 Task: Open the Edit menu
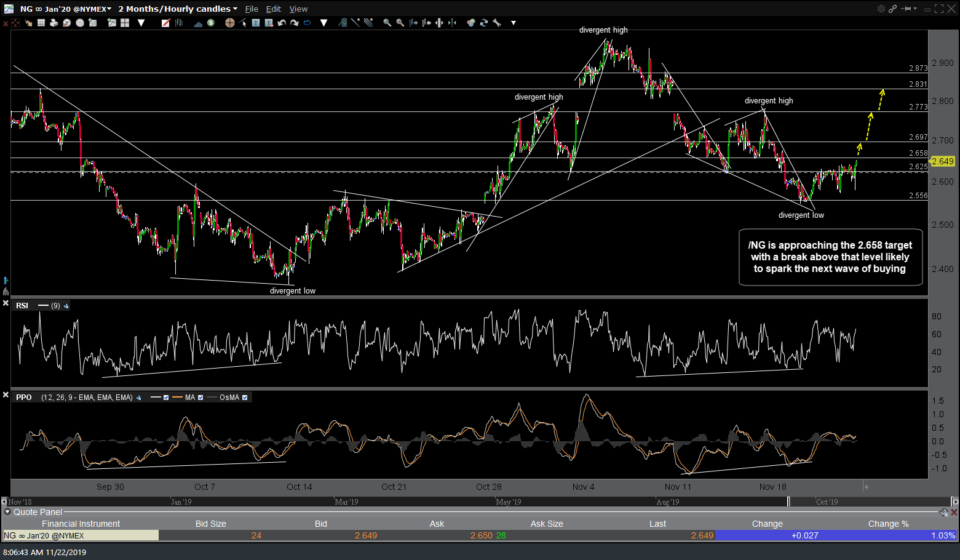(273, 8)
